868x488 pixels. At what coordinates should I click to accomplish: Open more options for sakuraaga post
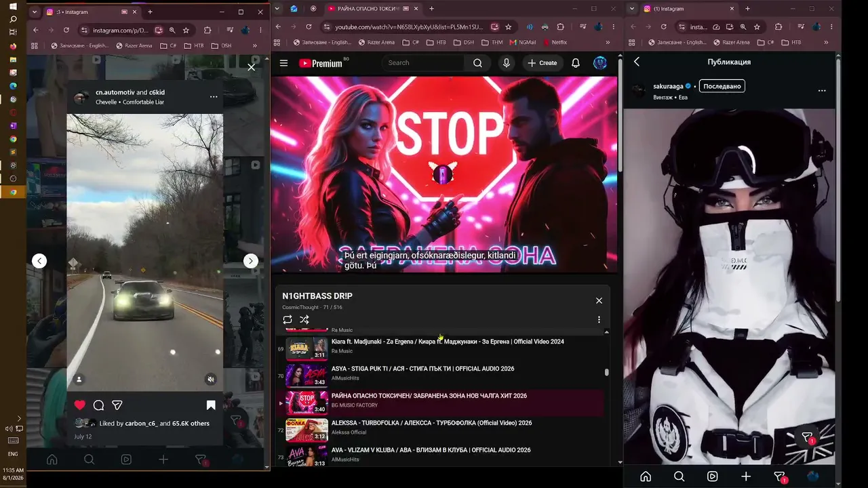click(x=822, y=90)
